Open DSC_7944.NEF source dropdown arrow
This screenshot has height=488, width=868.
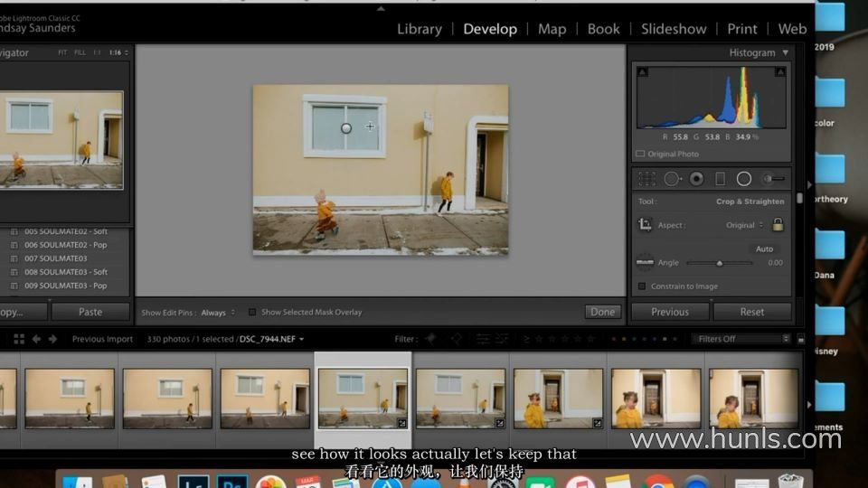click(302, 339)
